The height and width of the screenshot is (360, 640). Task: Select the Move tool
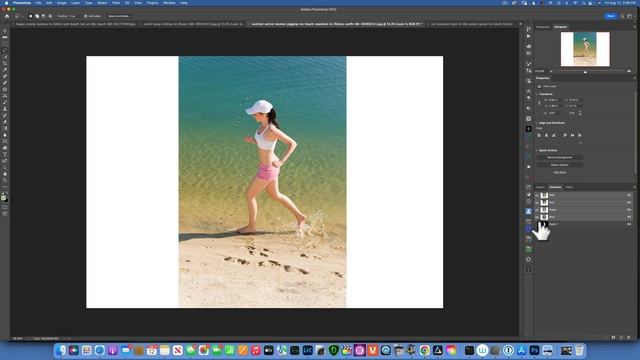(x=5, y=31)
